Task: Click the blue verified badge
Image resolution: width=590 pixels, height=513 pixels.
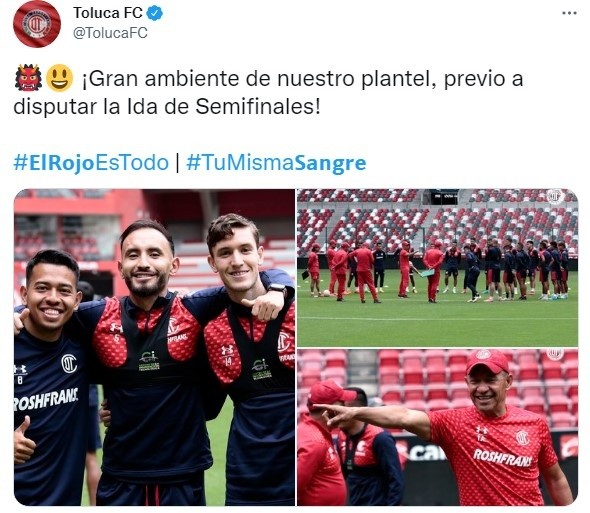Action: click(154, 14)
